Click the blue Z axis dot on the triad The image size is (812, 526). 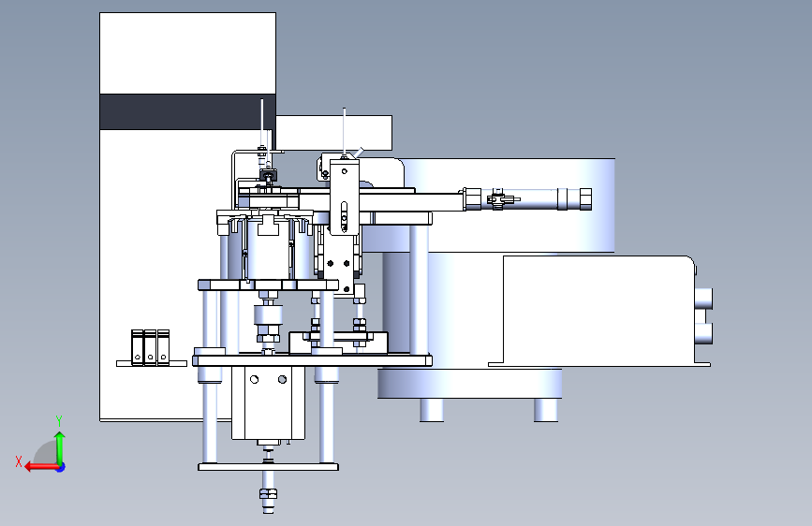point(61,467)
